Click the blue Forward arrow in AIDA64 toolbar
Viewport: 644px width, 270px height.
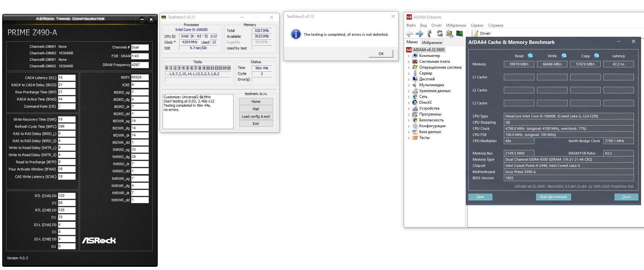click(x=420, y=34)
